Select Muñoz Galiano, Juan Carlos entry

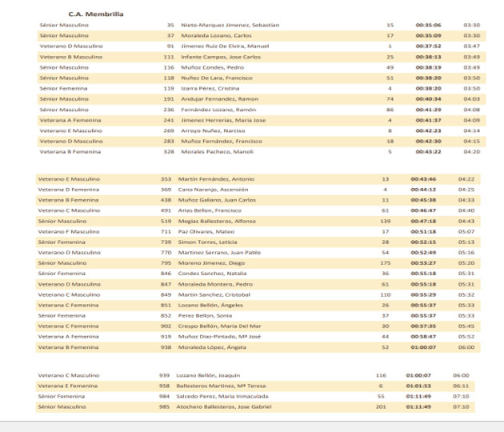(217, 200)
